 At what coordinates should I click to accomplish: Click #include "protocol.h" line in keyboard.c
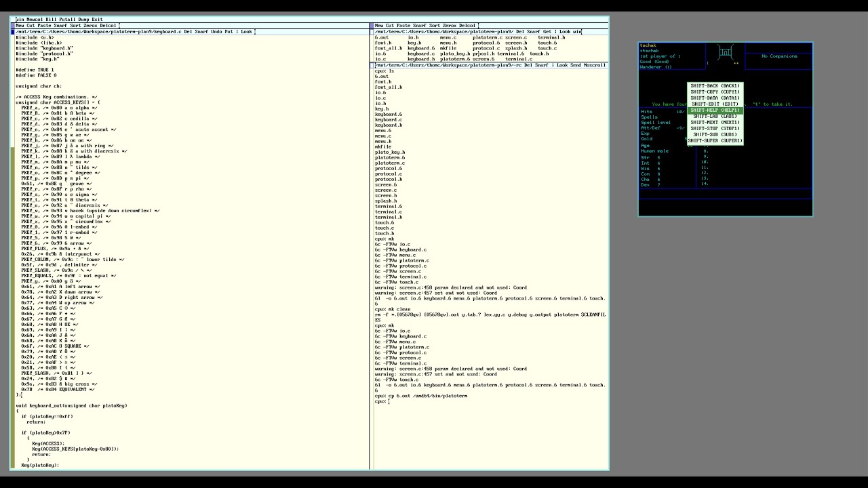[x=44, y=54]
